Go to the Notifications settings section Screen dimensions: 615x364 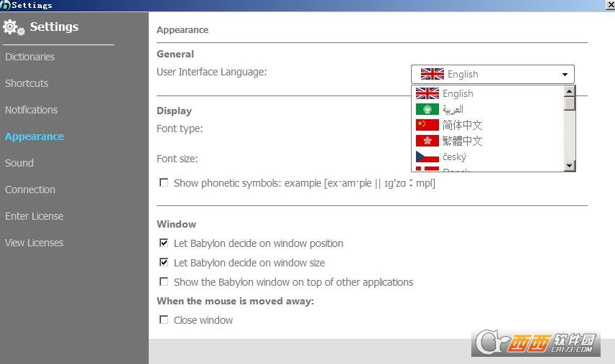(32, 110)
